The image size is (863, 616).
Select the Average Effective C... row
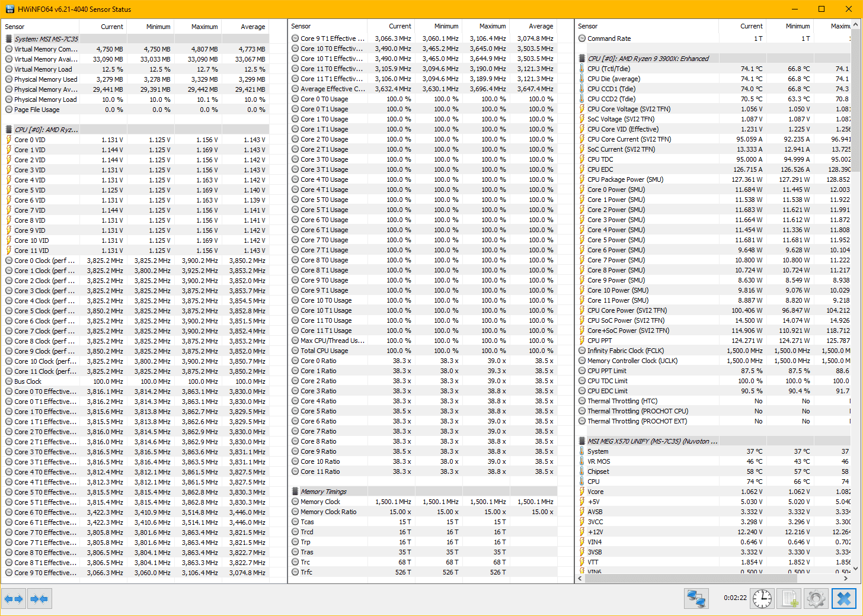[x=423, y=89]
